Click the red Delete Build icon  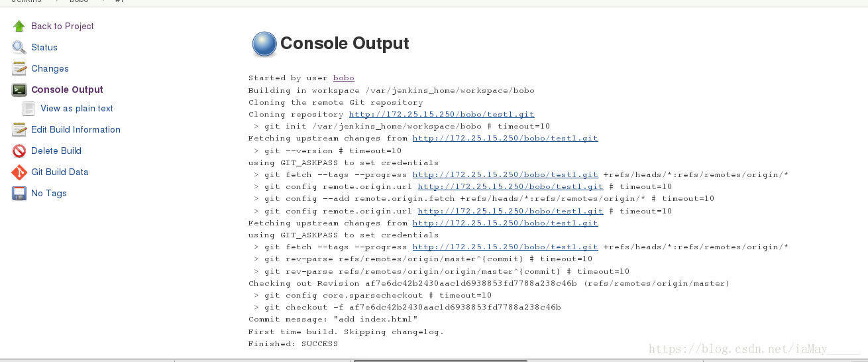(x=19, y=151)
